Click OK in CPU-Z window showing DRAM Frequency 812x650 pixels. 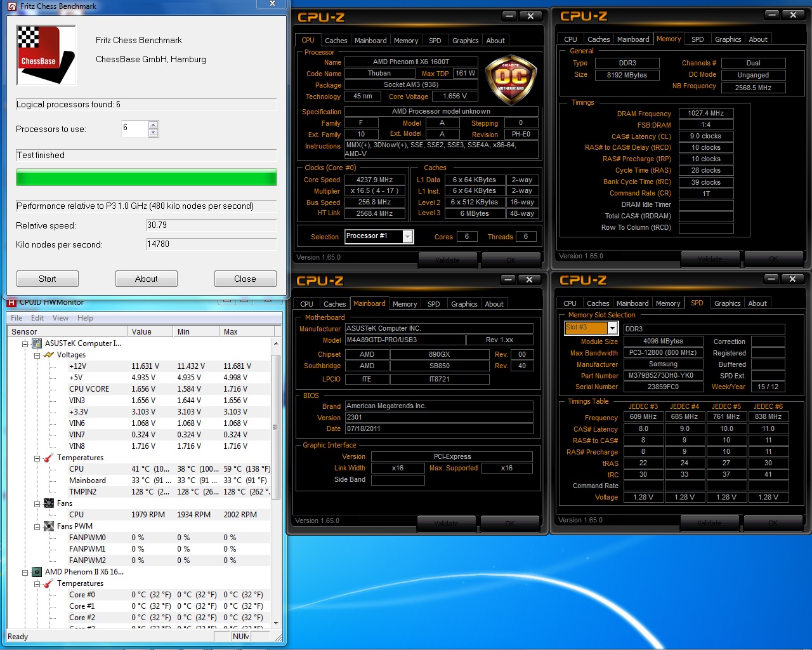(x=773, y=258)
